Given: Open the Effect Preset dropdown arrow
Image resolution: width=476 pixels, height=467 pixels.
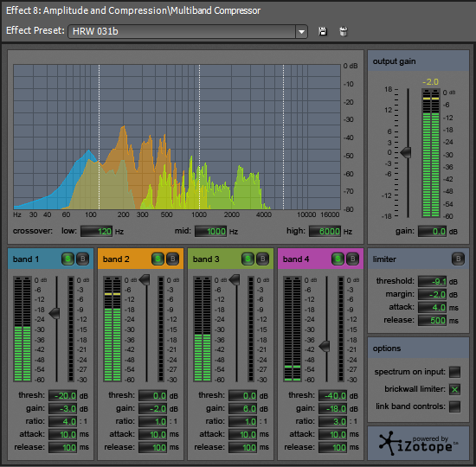Looking at the screenshot, I should pos(301,31).
